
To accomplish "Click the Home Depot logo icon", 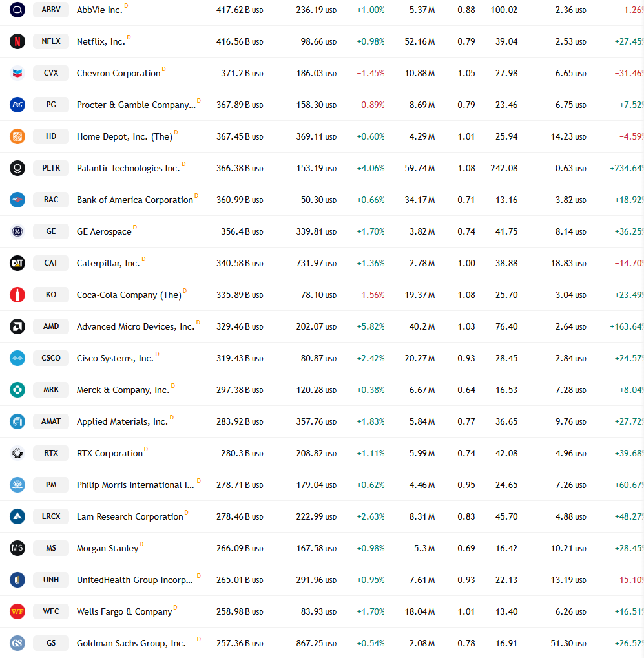I will tap(17, 136).
